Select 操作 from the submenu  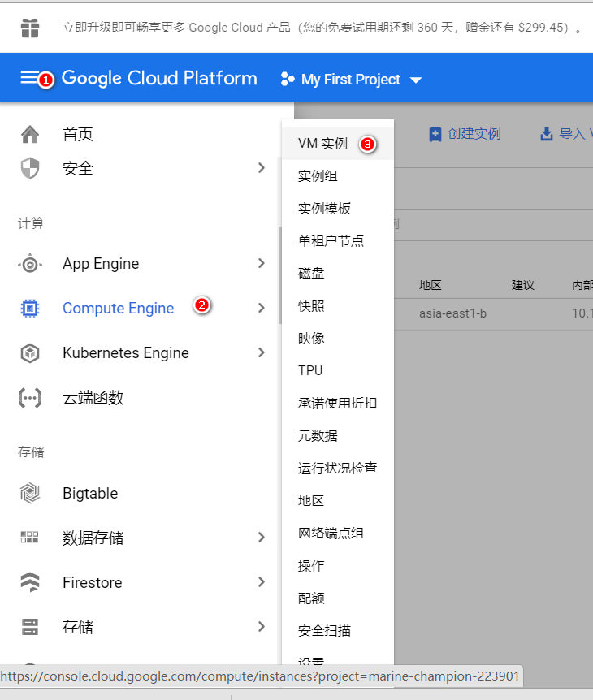pyautogui.click(x=338, y=566)
